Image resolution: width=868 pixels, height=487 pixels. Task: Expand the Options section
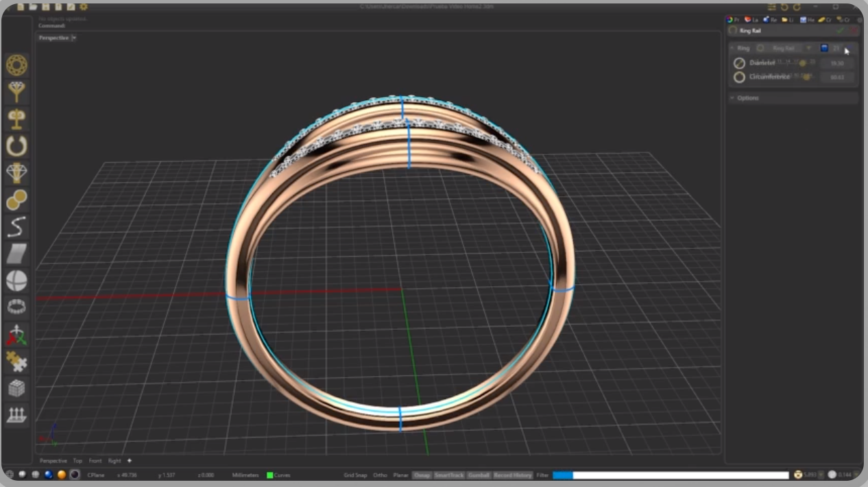(x=747, y=98)
